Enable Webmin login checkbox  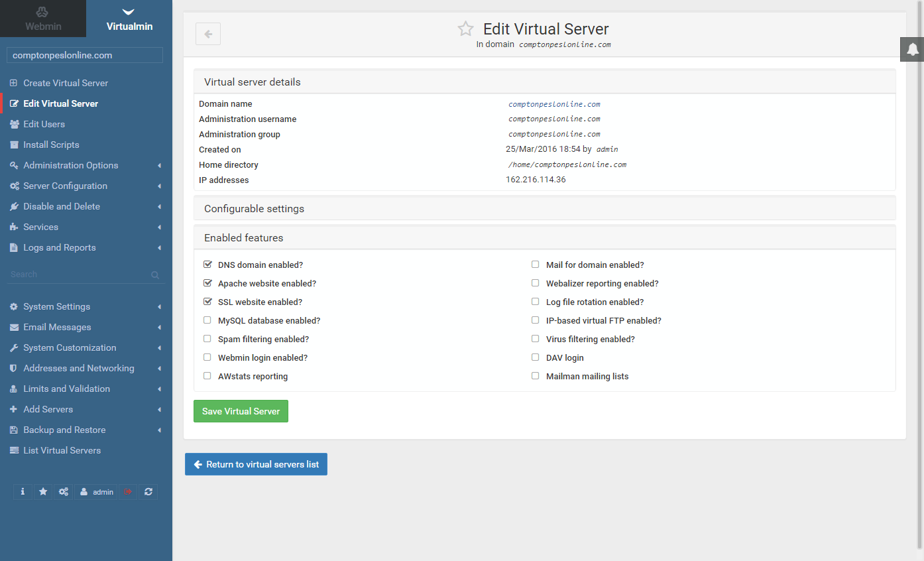[x=207, y=357]
